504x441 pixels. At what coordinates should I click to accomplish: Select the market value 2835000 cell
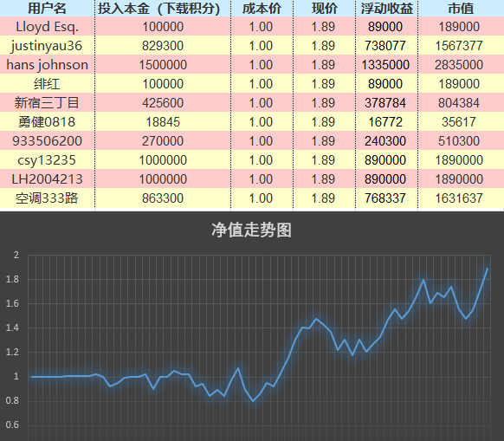click(x=461, y=64)
